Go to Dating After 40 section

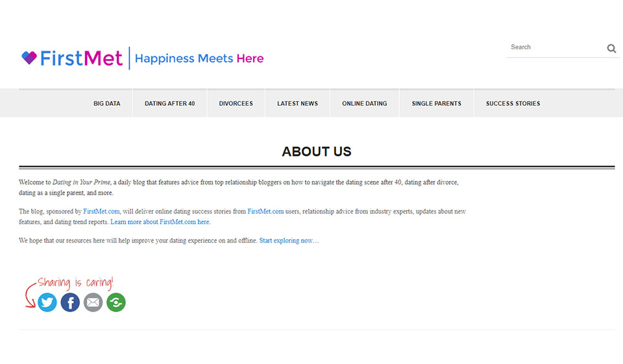[169, 103]
